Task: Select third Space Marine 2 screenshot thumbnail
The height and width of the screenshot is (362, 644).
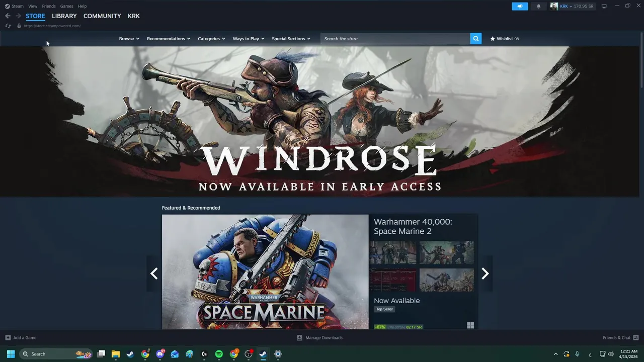Action: coord(393,280)
